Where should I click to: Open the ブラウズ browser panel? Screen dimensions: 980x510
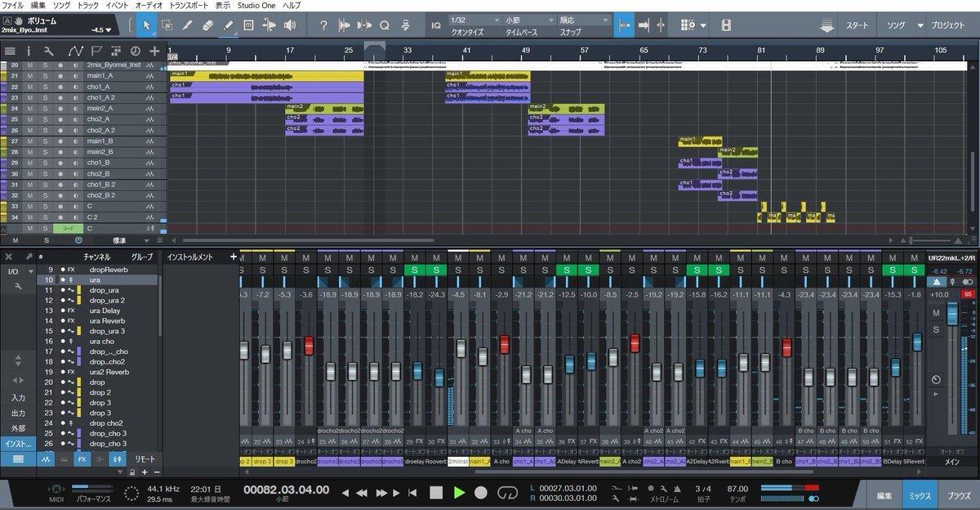point(959,495)
